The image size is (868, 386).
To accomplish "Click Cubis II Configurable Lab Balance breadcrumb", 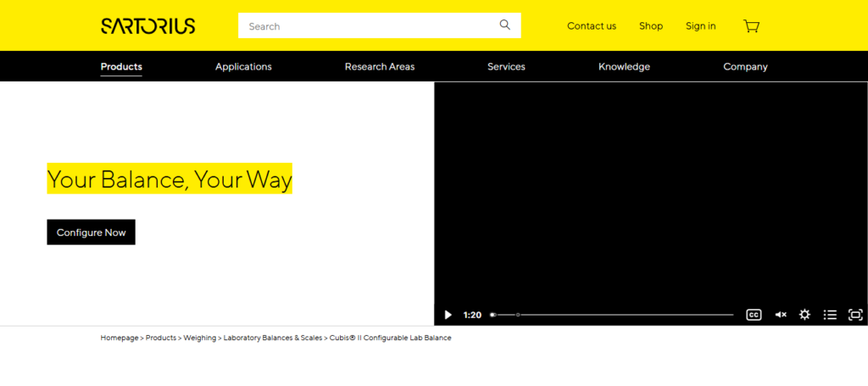I will click(x=390, y=338).
